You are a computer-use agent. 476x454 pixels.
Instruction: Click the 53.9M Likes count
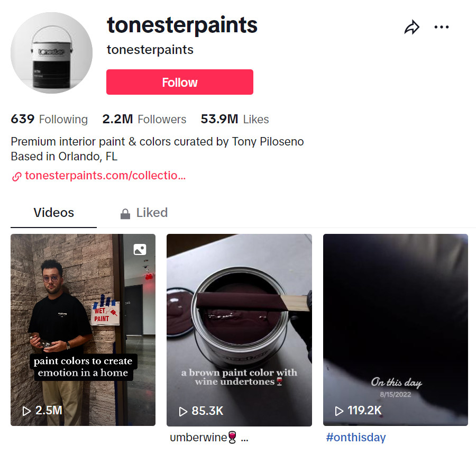point(234,120)
